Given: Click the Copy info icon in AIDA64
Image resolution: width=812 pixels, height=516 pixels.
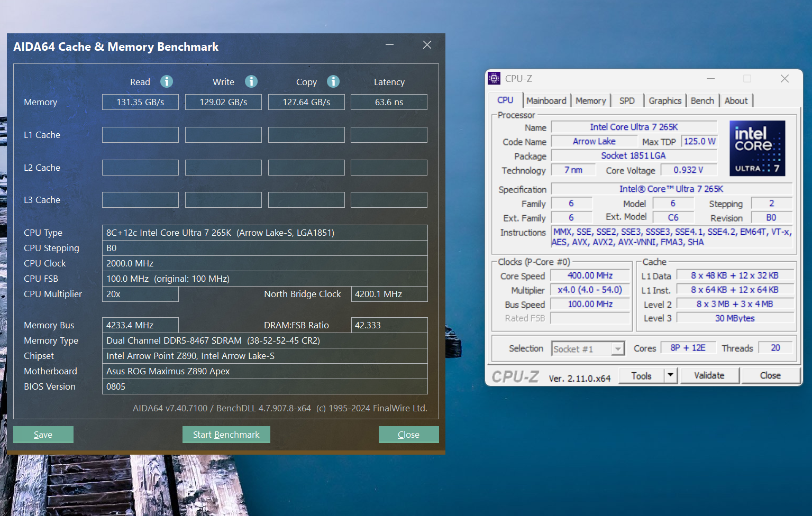Looking at the screenshot, I should point(333,81).
